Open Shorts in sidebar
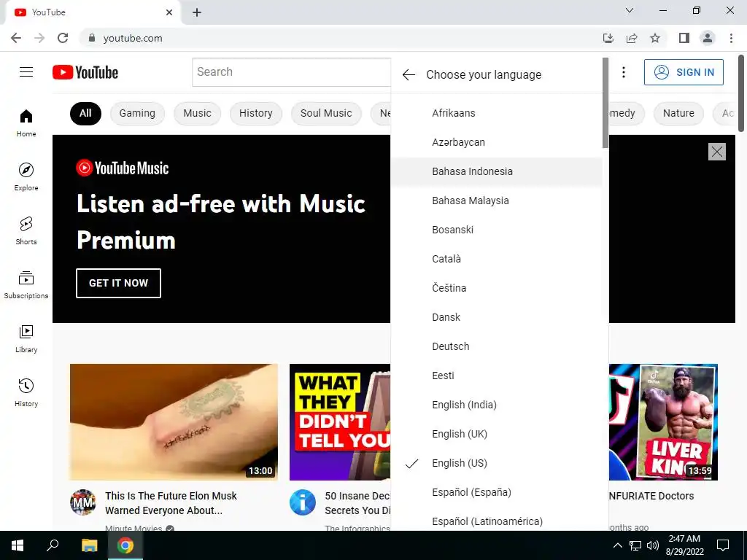The height and width of the screenshot is (560, 747). click(26, 230)
